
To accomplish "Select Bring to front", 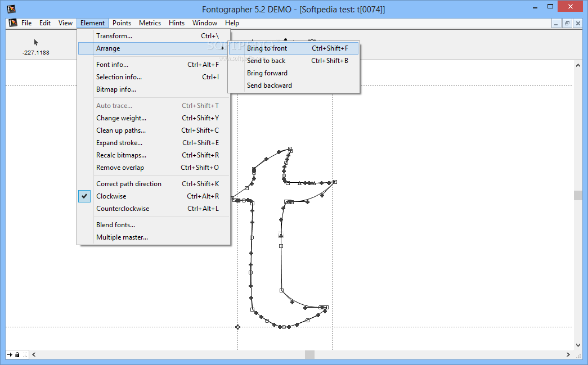I will pyautogui.click(x=294, y=48).
